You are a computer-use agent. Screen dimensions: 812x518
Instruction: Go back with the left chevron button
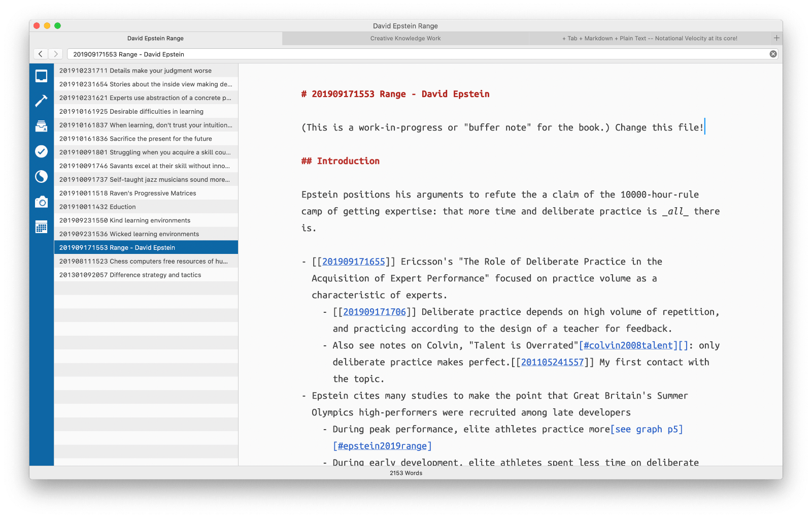(x=41, y=54)
